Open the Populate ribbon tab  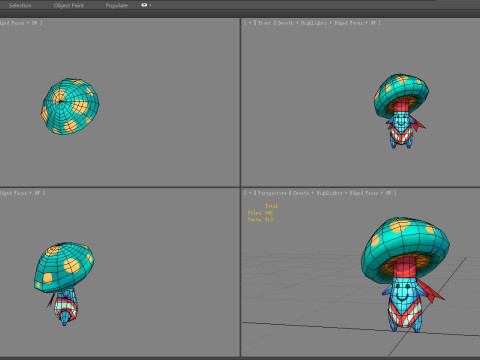(x=117, y=5)
